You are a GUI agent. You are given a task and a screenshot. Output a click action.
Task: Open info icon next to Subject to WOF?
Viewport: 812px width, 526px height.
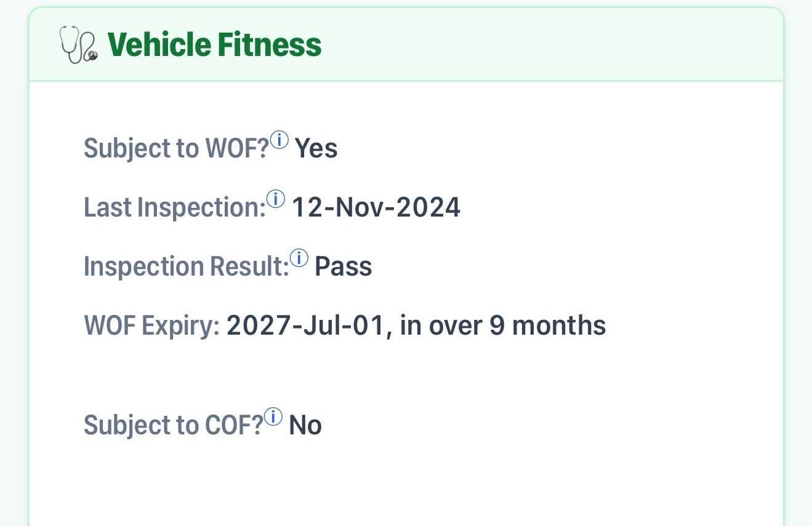279,141
